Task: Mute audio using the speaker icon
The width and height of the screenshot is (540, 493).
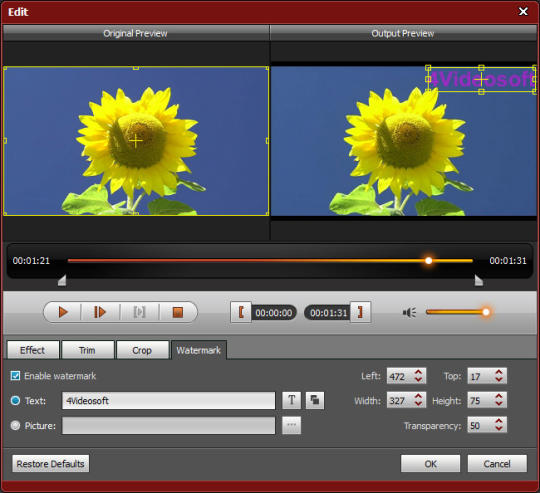Action: [409, 312]
